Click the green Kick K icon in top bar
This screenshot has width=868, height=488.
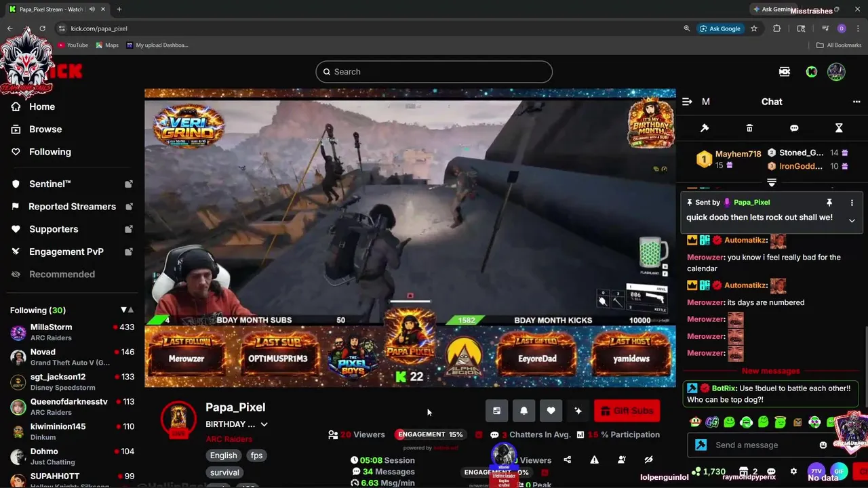[811, 72]
